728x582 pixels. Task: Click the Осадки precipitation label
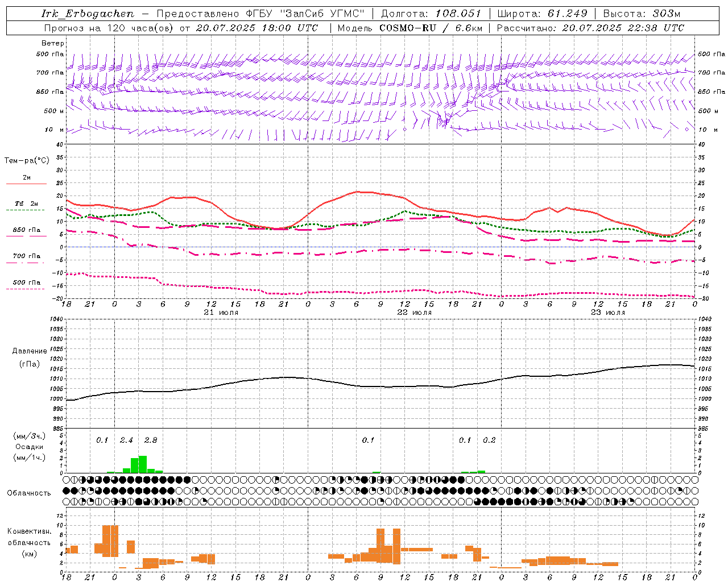(29, 447)
